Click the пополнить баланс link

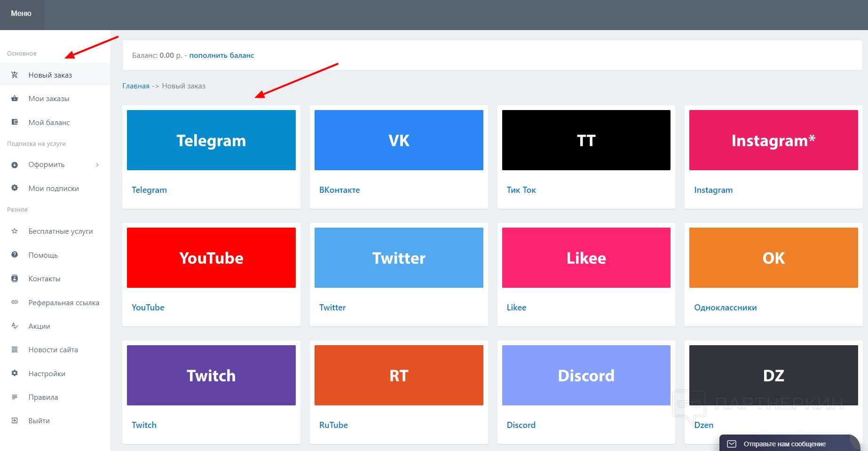click(x=221, y=55)
